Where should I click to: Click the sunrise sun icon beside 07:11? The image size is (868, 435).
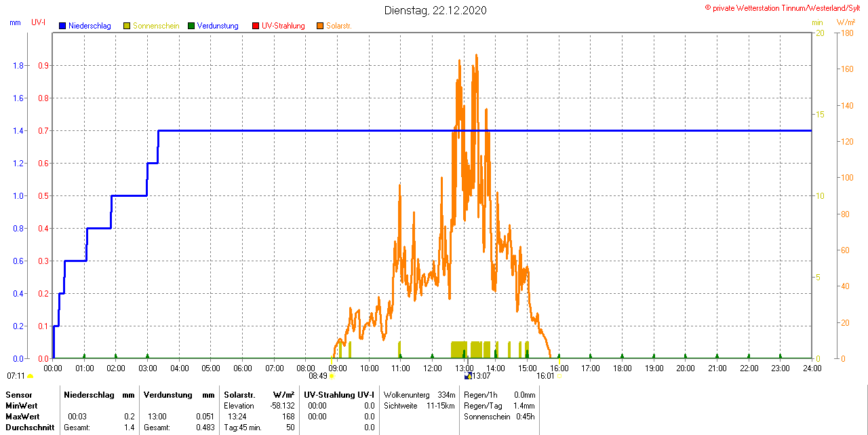click(x=30, y=376)
